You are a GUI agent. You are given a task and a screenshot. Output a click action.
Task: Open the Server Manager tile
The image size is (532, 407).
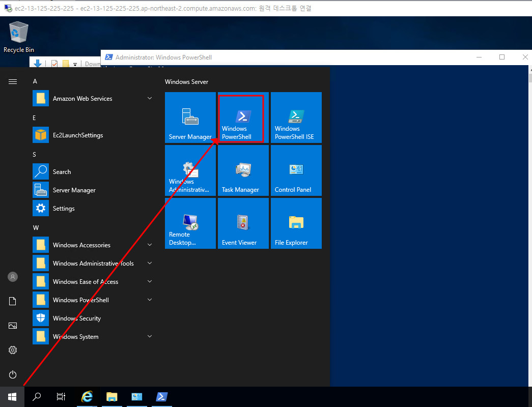[x=190, y=118]
